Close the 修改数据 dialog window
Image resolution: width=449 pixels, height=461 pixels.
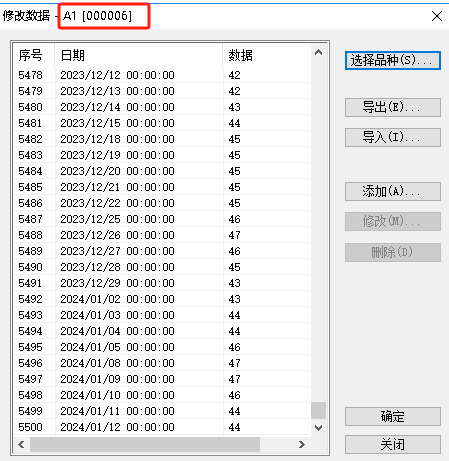click(x=437, y=16)
